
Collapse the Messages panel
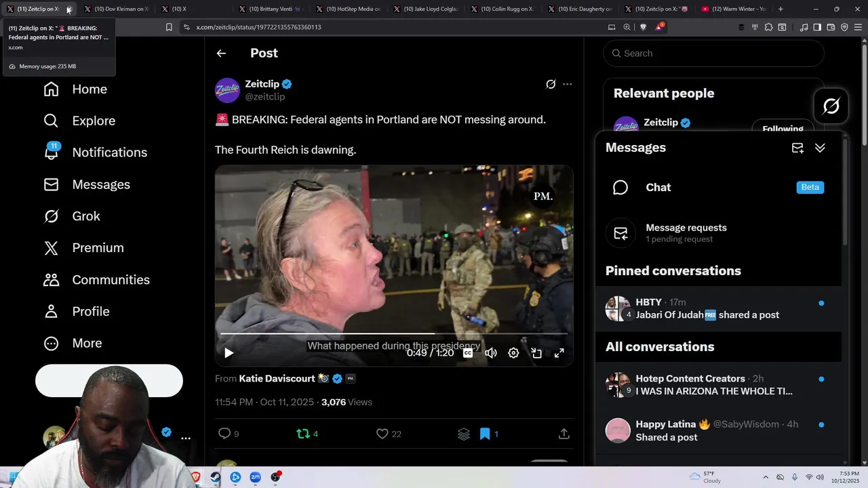tap(820, 148)
